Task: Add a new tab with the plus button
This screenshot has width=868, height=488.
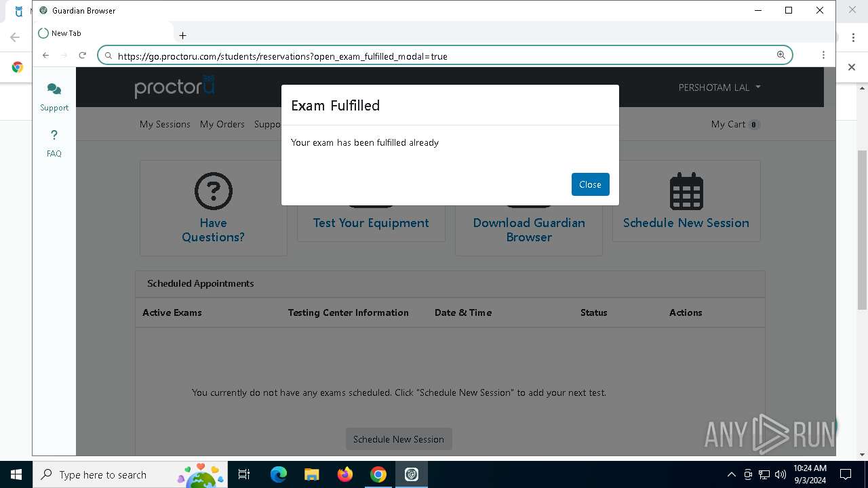Action: coord(182,35)
